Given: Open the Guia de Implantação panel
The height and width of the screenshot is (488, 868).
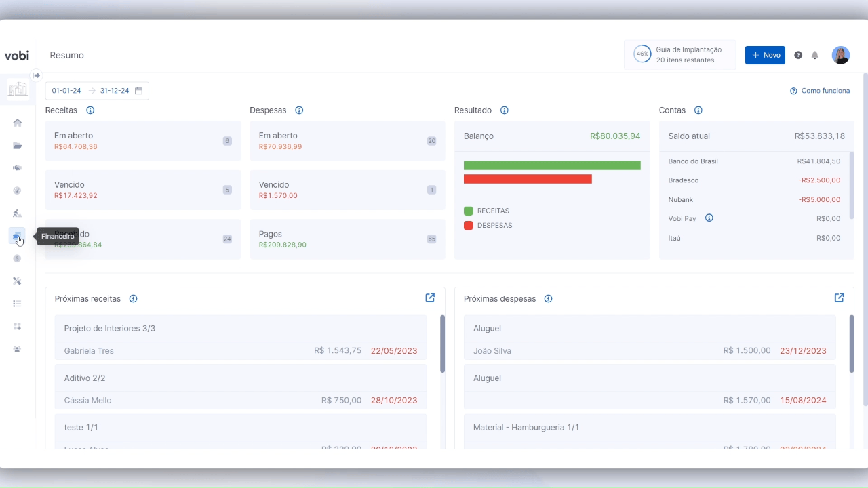Looking at the screenshot, I should click(x=680, y=55).
